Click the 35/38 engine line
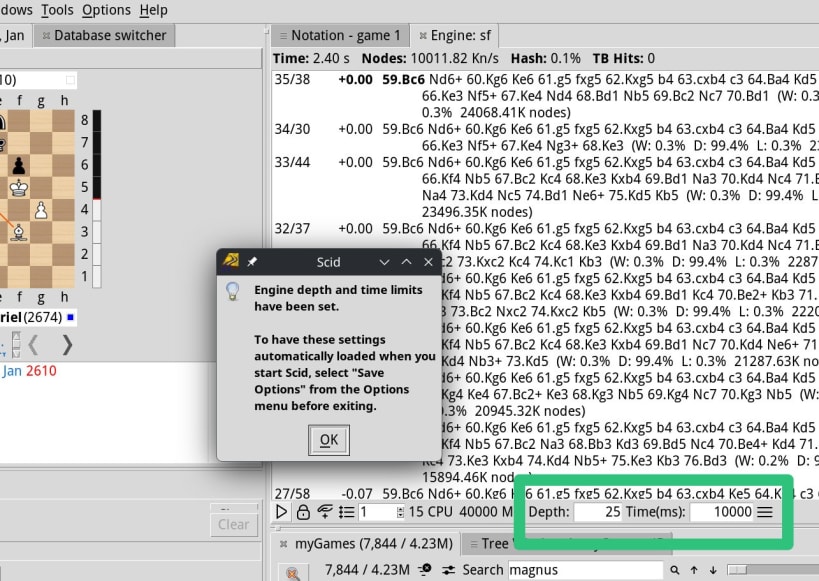 coord(545,96)
